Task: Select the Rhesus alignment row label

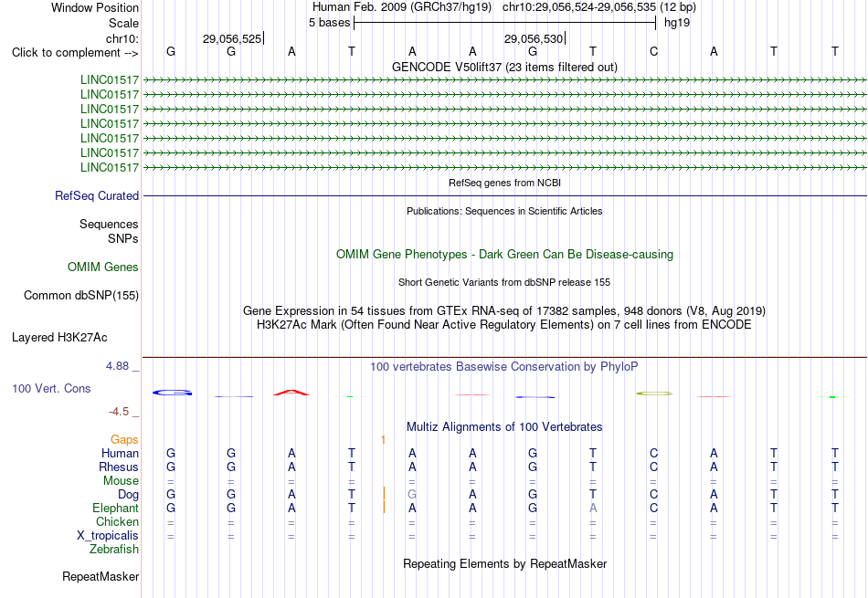Action: 119,467
